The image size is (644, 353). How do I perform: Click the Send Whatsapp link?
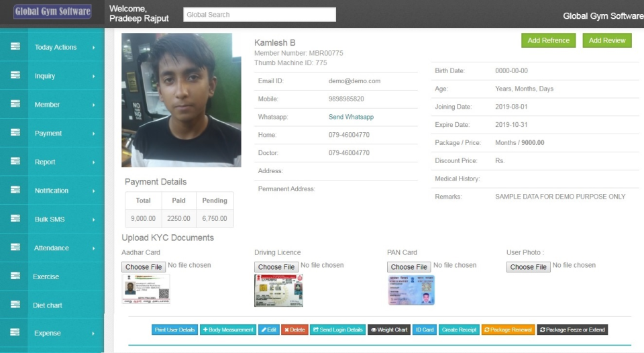click(x=351, y=117)
